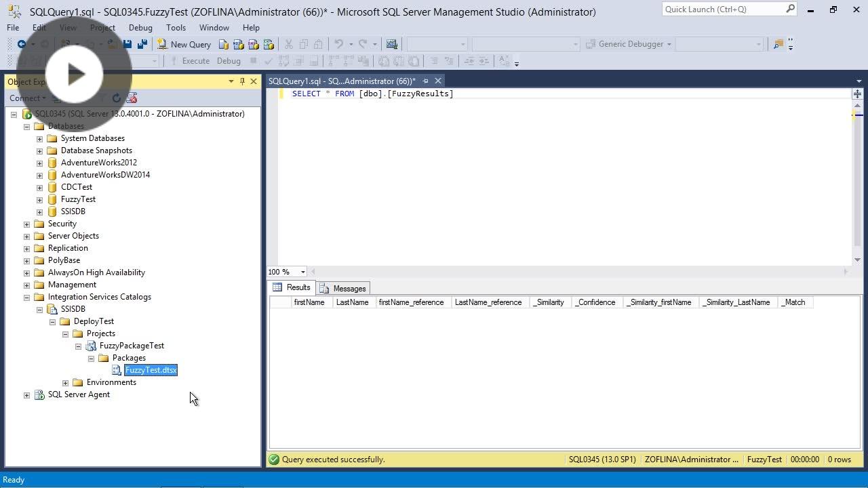Refresh the Object Explorer tree
Image resolution: width=868 pixels, height=488 pixels.
tap(116, 98)
